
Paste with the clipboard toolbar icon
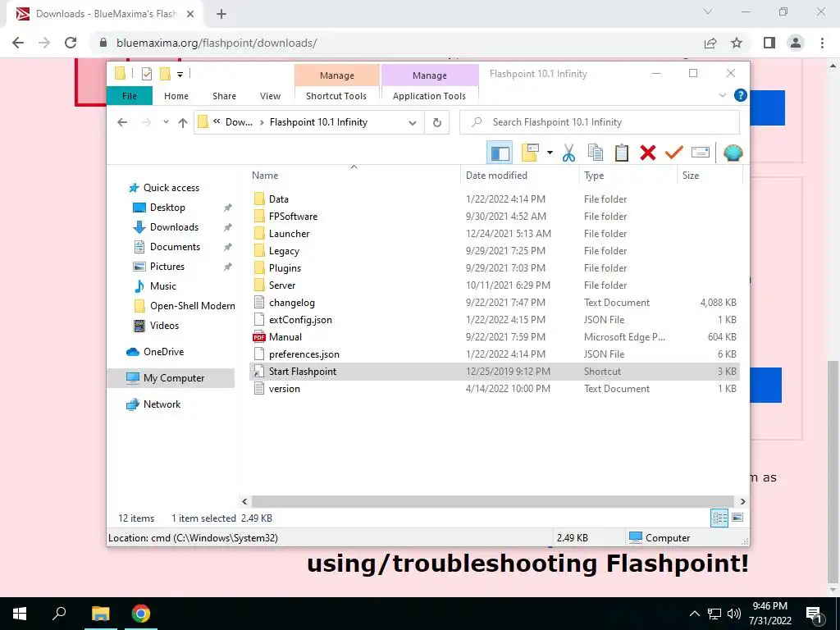[x=622, y=153]
